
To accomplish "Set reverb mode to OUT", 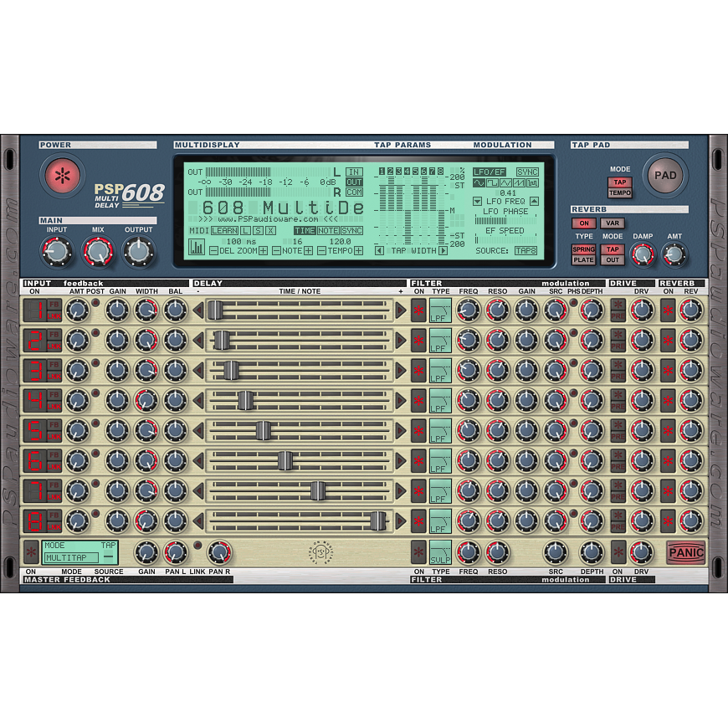I will pos(613,260).
